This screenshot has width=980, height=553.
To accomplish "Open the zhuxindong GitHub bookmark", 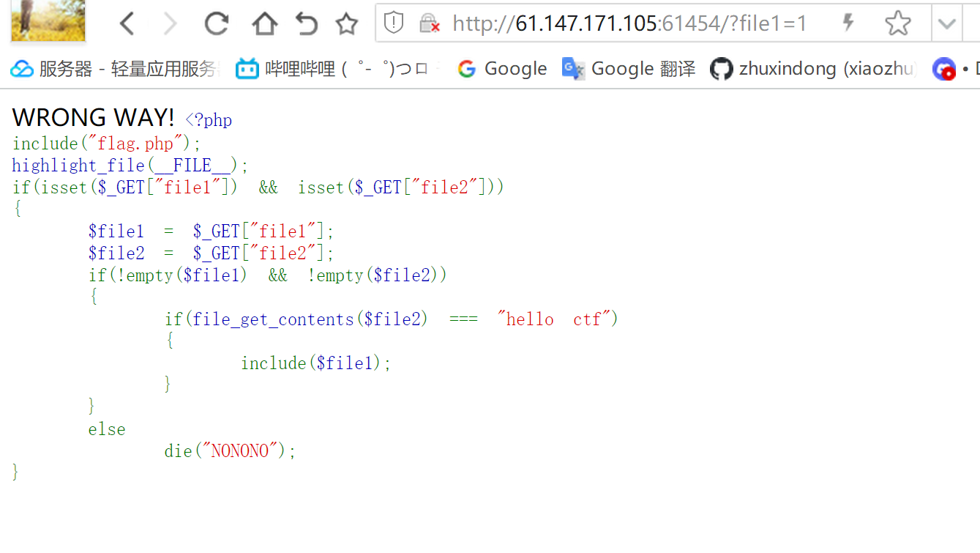I will click(813, 69).
